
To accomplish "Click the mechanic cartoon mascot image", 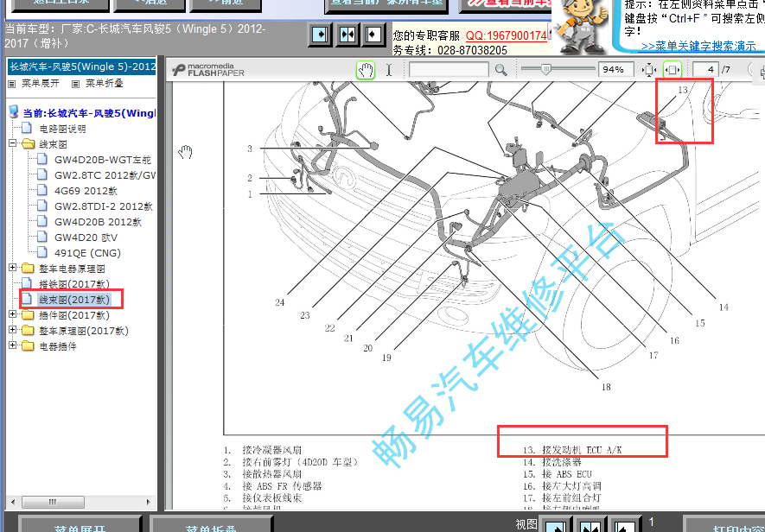I will pyautogui.click(x=582, y=27).
